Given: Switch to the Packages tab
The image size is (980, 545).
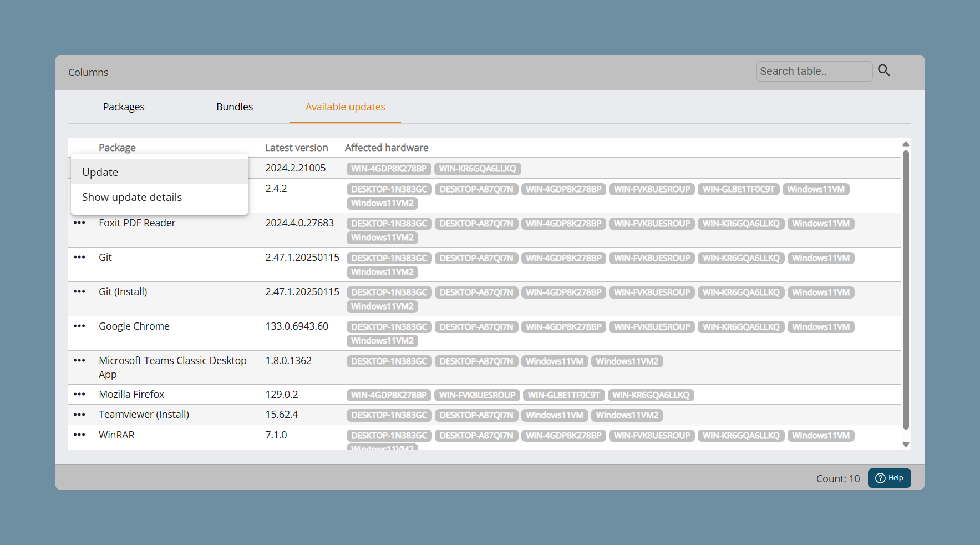Looking at the screenshot, I should pyautogui.click(x=124, y=107).
